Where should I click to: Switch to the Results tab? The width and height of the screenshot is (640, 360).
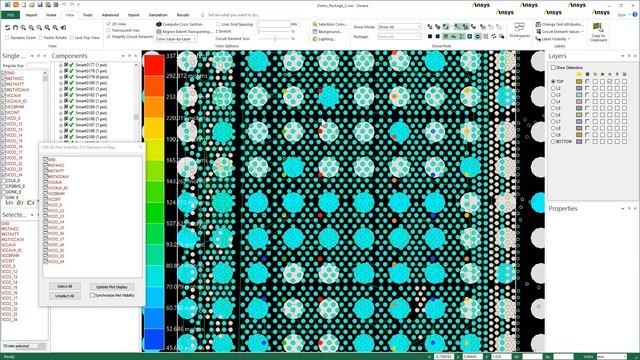point(183,15)
